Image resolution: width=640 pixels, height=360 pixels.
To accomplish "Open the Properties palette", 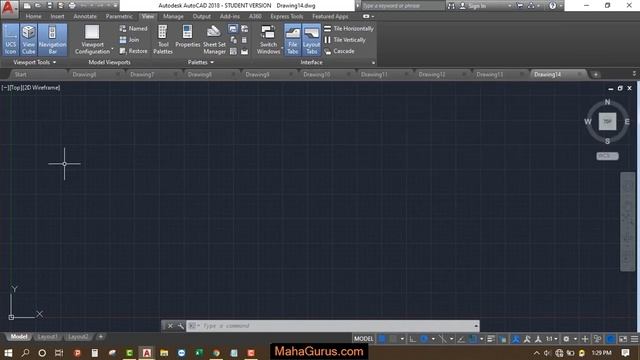I will pos(187,37).
